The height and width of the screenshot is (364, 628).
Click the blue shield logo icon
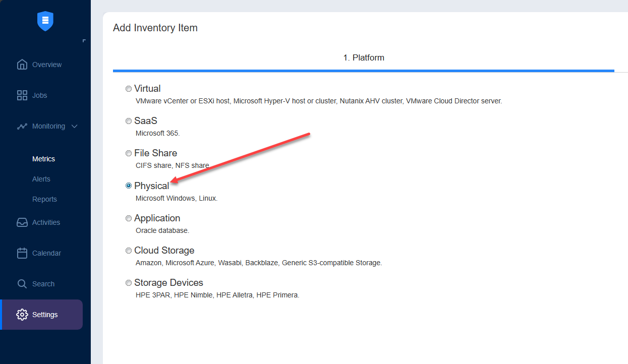[45, 21]
